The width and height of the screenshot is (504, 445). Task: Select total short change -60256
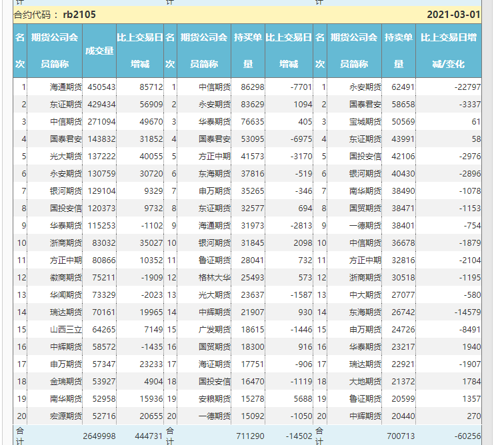pyautogui.click(x=468, y=436)
